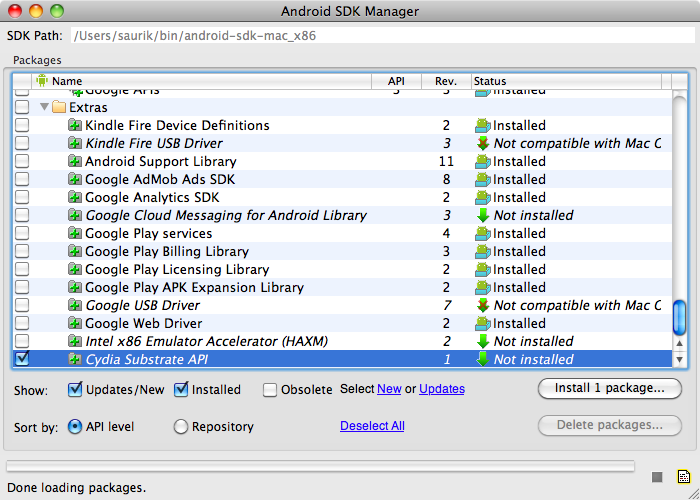The height and width of the screenshot is (500, 700).
Task: Click the package icon for Kindle Fire USB Driver
Action: (75, 143)
